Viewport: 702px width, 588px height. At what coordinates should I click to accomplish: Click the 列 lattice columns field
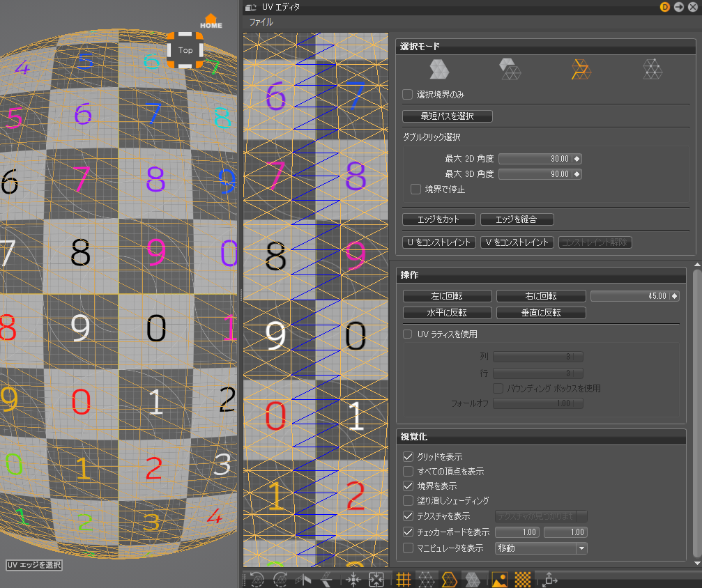(537, 357)
